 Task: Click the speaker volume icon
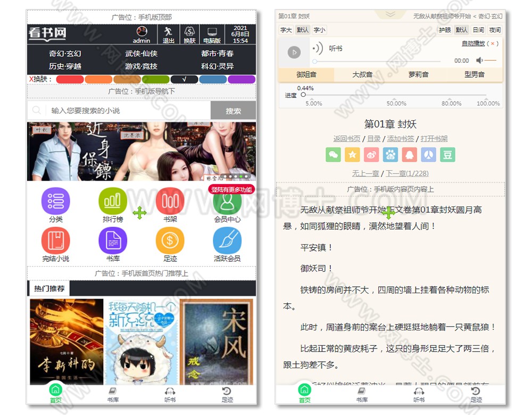479,61
